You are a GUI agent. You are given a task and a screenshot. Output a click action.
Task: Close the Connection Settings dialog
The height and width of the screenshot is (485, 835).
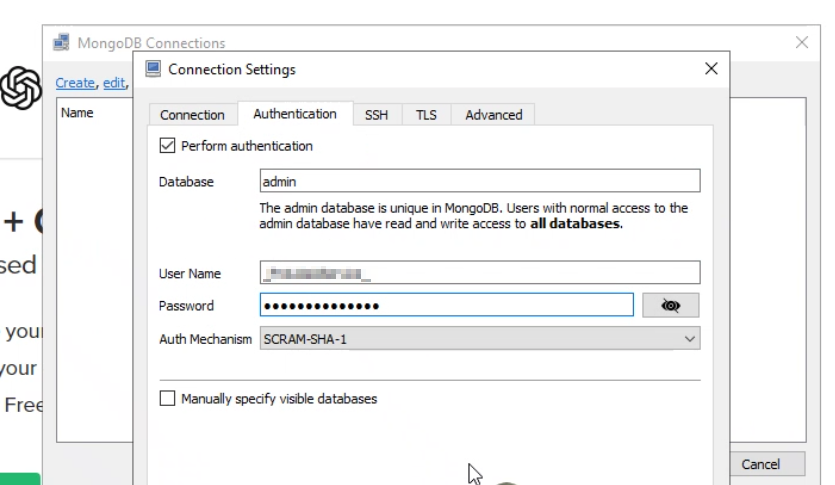[x=711, y=69]
